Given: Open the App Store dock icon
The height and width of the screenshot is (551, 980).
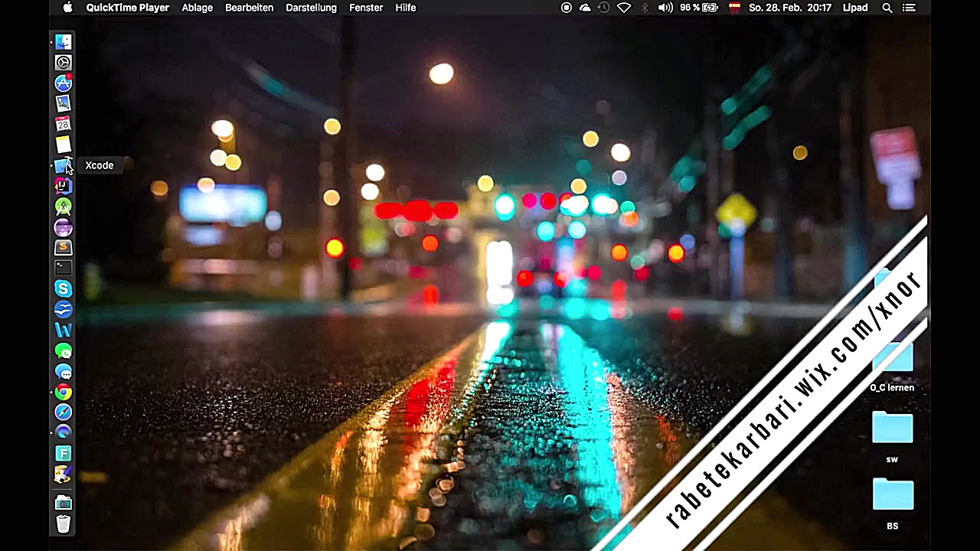Looking at the screenshot, I should [63, 83].
